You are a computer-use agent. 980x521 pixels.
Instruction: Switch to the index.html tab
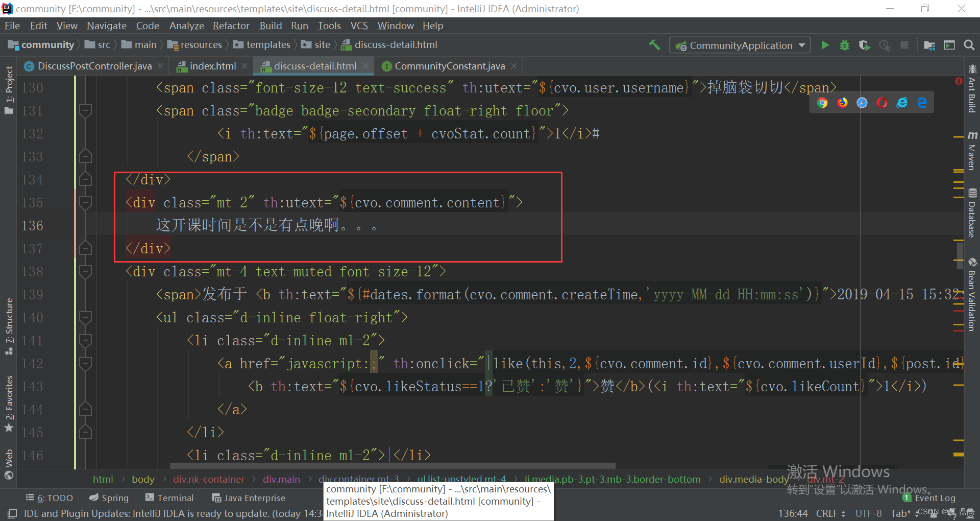pos(212,66)
